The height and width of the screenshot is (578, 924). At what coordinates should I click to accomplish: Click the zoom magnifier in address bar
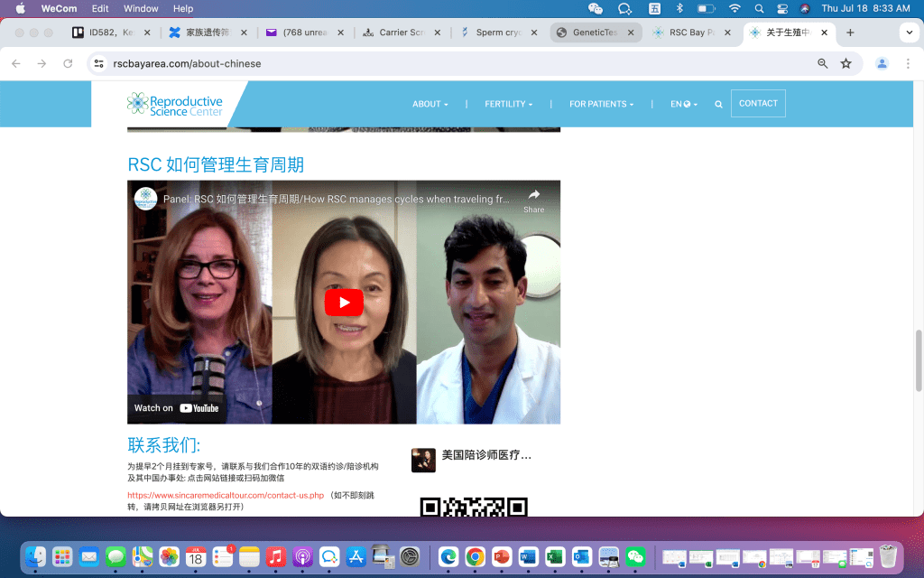[822, 64]
